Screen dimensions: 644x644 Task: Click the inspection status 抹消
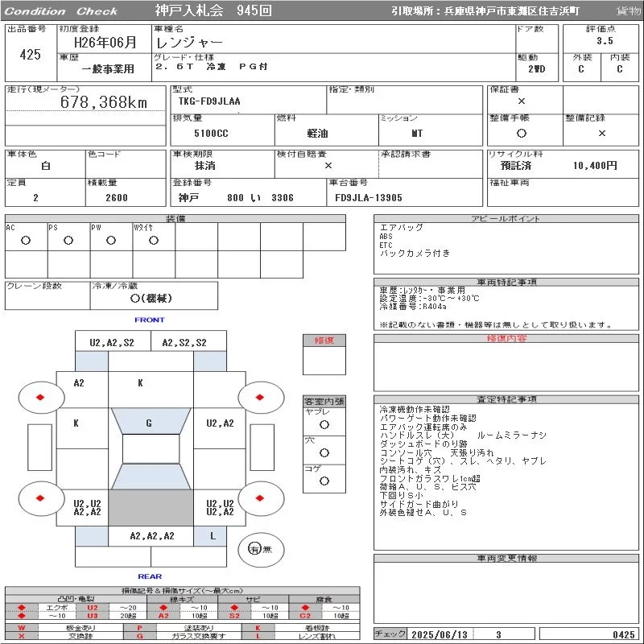pos(205,166)
